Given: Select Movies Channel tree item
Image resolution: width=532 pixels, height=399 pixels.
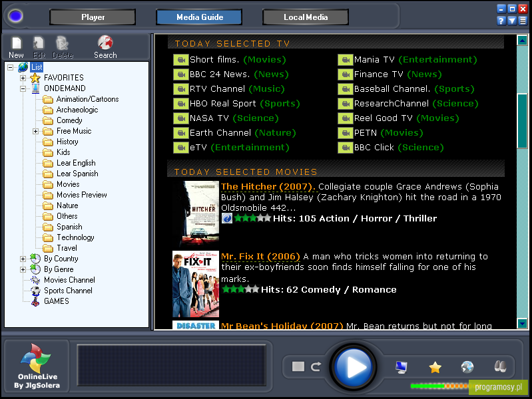Looking at the screenshot, I should point(69,280).
